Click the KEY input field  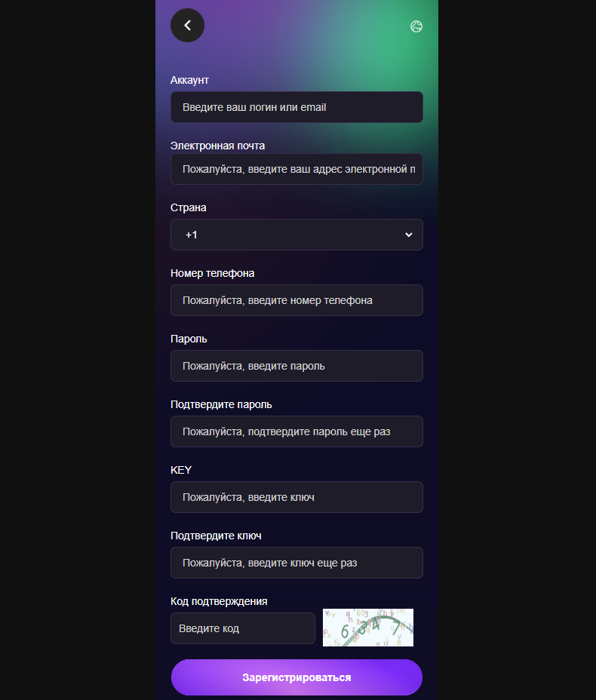[296, 497]
